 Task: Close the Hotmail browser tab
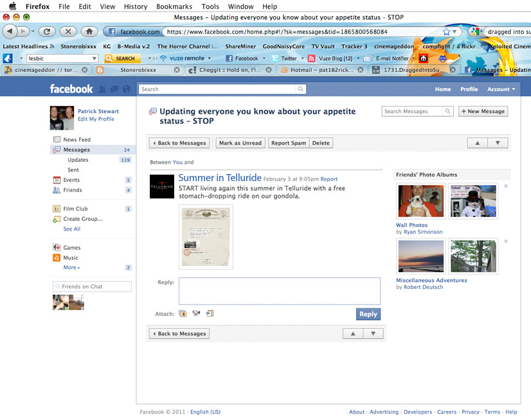[360, 70]
